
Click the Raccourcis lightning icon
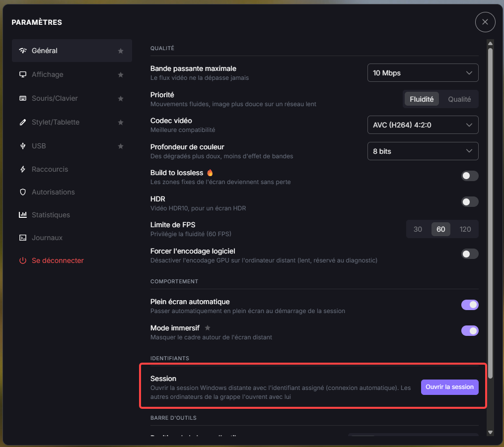click(23, 169)
